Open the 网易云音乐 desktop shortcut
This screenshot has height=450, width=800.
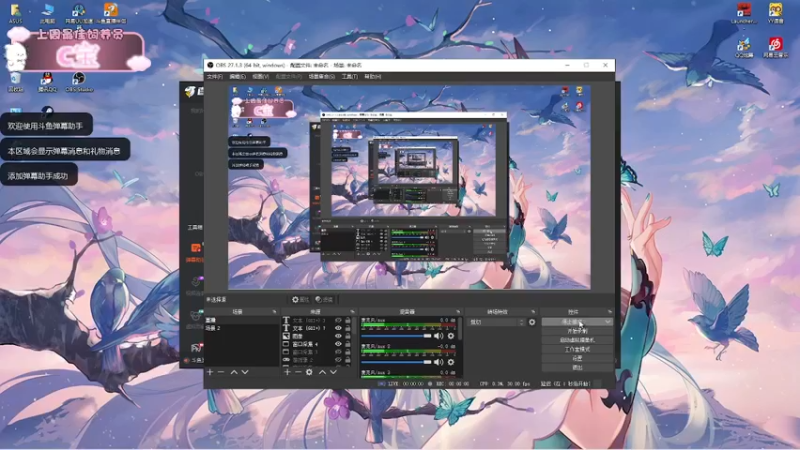(x=776, y=47)
